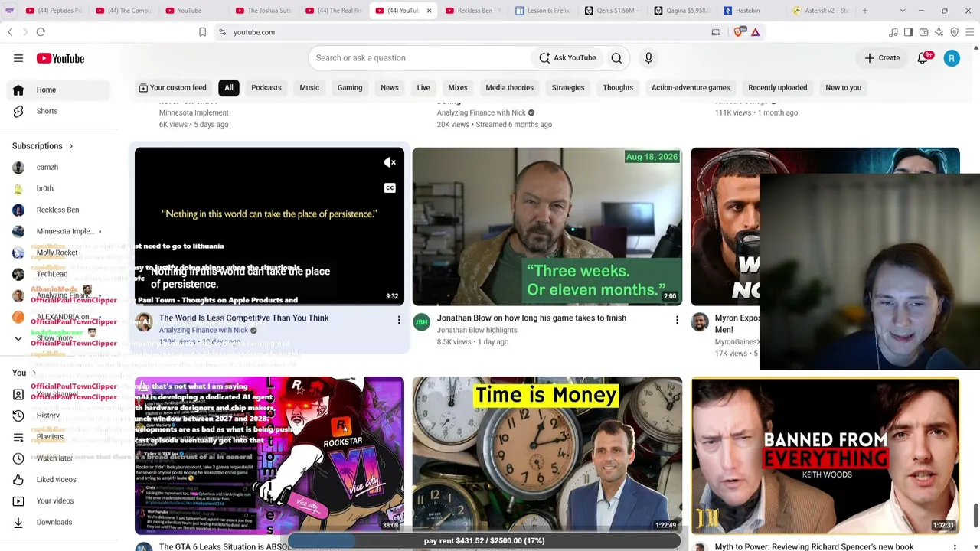Viewport: 980px width, 551px height.
Task: Open Playlists in the sidebar
Action: coord(58,437)
